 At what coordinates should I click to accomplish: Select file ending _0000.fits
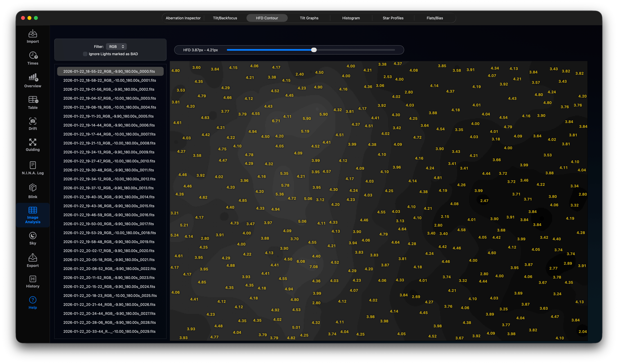(110, 71)
